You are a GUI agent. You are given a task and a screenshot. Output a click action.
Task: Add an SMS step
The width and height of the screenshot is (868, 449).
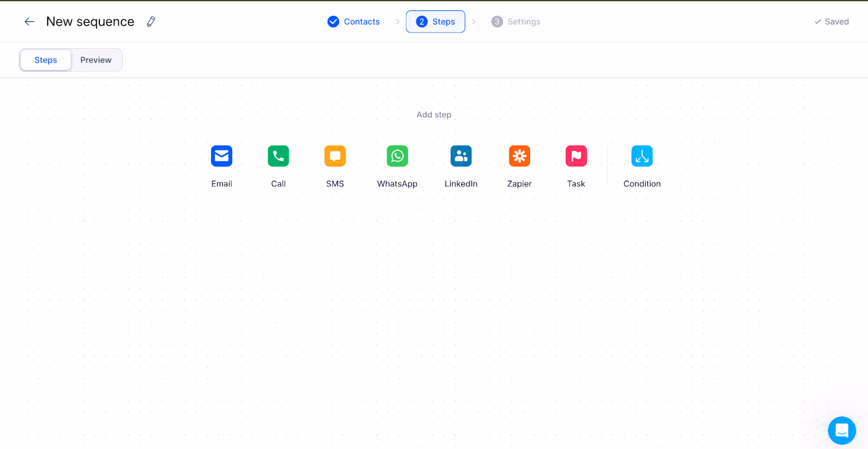[335, 156]
